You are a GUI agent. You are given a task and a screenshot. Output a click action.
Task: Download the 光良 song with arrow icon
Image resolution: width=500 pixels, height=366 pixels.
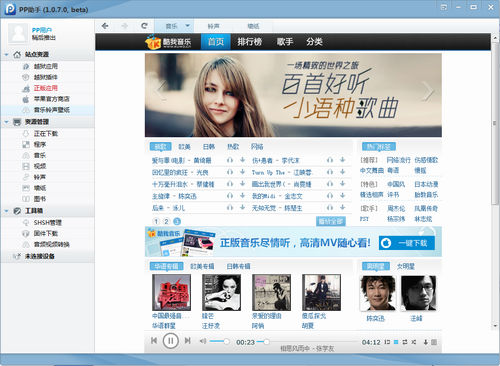[243, 172]
